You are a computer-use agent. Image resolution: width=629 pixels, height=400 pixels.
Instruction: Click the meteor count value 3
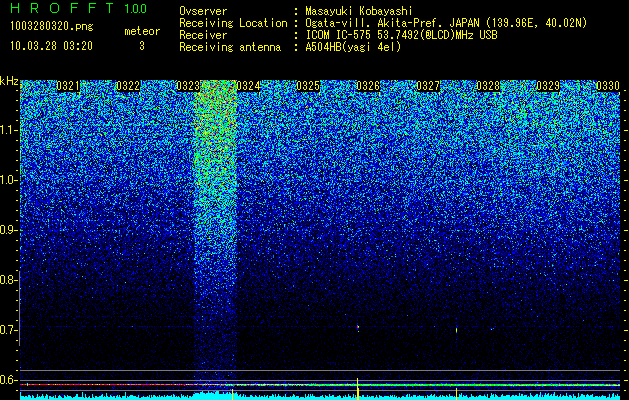[x=142, y=46]
